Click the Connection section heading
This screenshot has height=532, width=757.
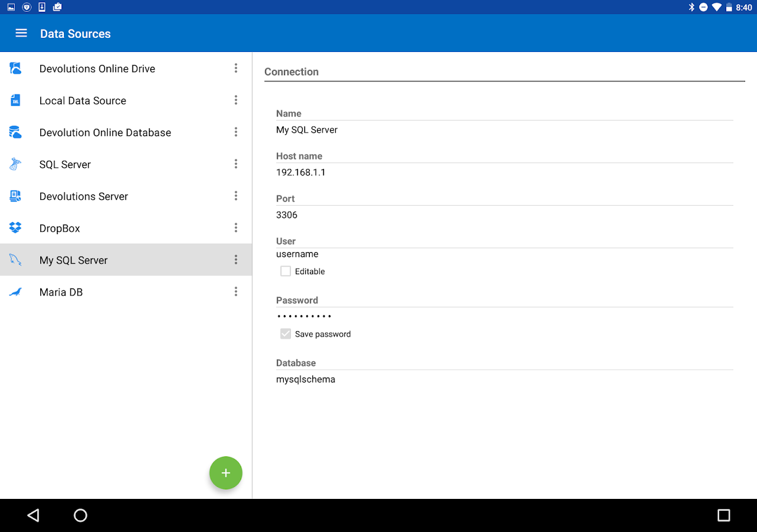[292, 72]
